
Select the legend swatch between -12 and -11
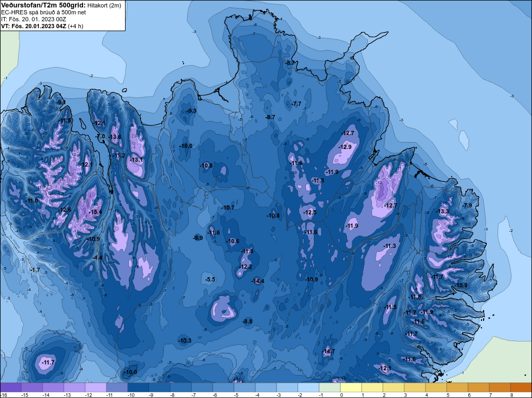click(x=96, y=387)
